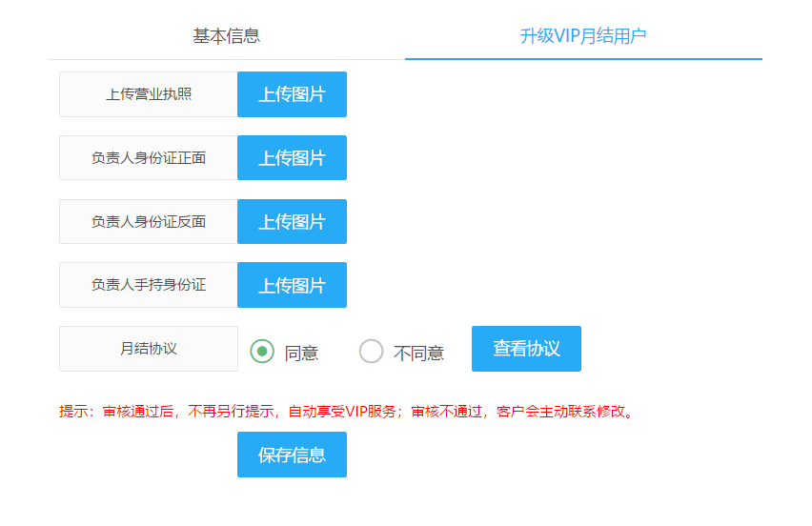812x526 pixels.
Task: Save the form with 保存信息
Action: [292, 455]
